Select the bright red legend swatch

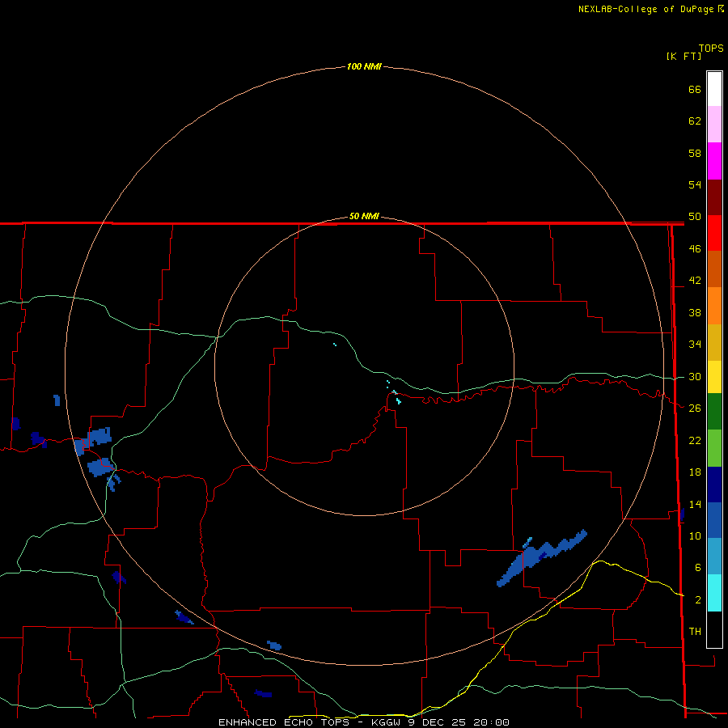click(x=714, y=234)
